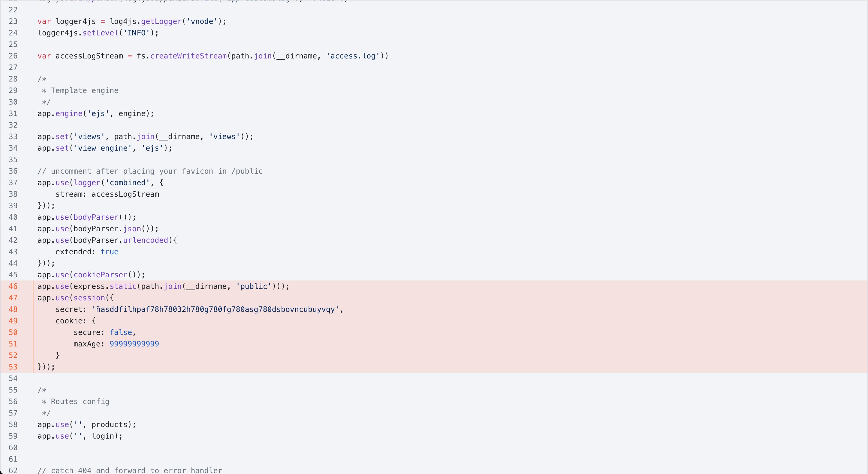Viewport: 868px width, 474px height.
Task: Click the 'view engine' string
Action: pyautogui.click(x=103, y=148)
